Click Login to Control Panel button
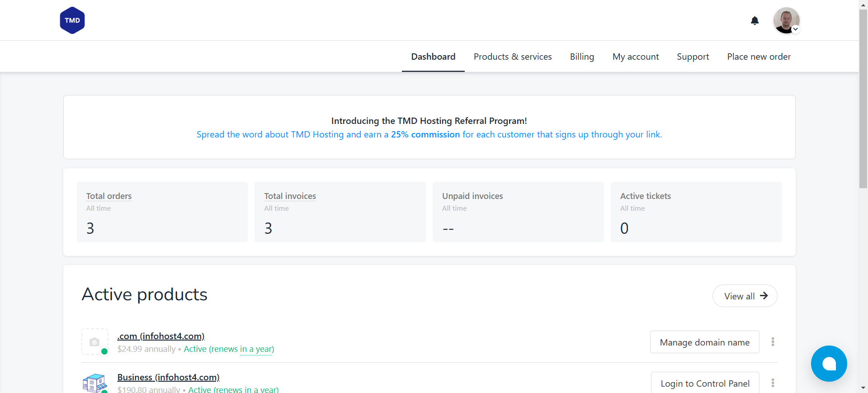 coord(705,383)
